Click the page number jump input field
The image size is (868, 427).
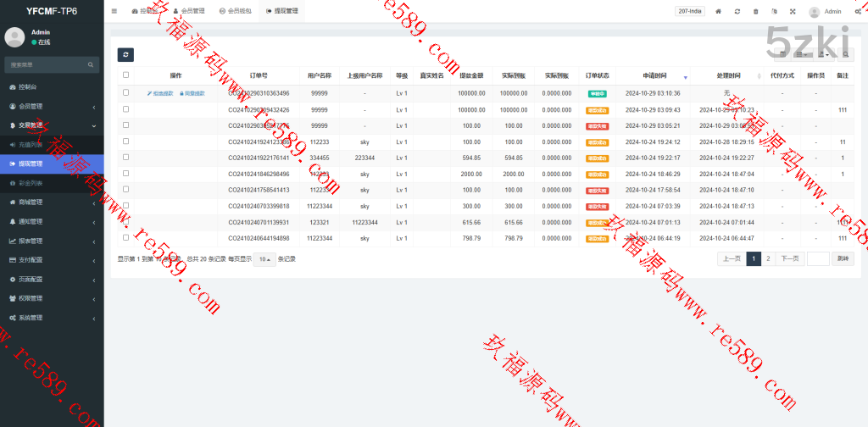coord(818,259)
